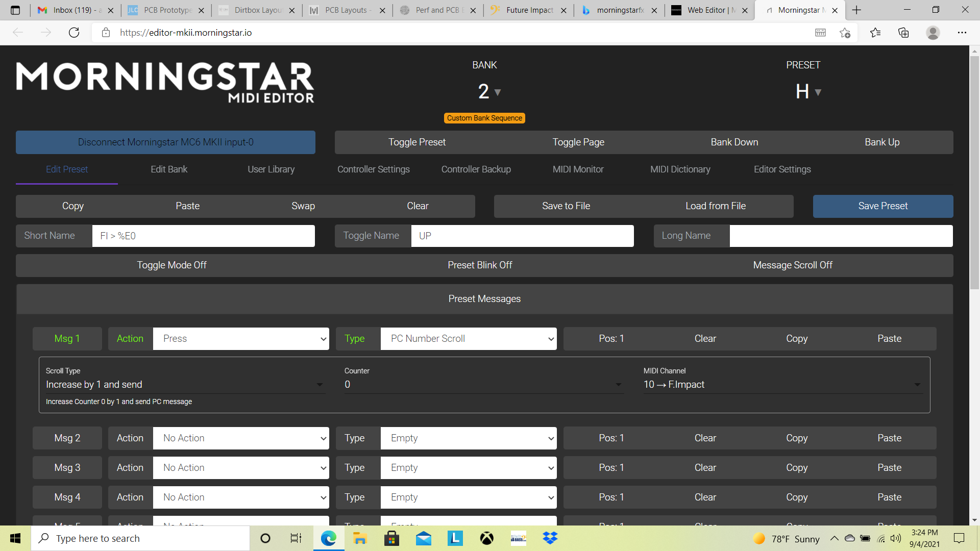Open the Counter dropdown
Image resolution: width=980 pixels, height=551 pixels.
[x=484, y=385]
